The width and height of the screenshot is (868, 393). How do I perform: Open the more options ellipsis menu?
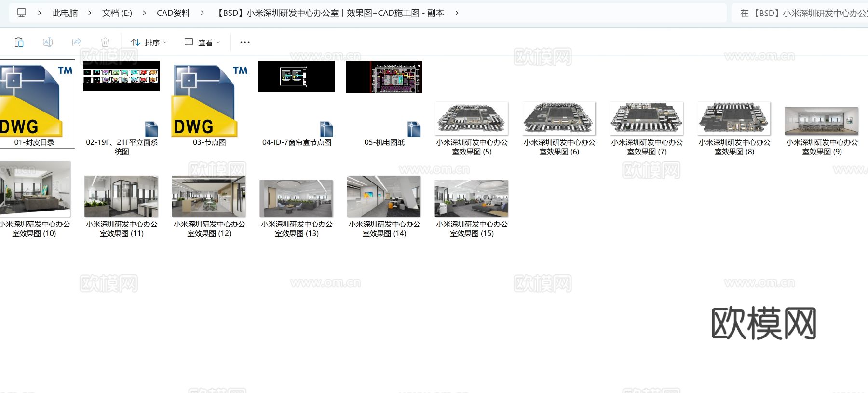tap(245, 42)
